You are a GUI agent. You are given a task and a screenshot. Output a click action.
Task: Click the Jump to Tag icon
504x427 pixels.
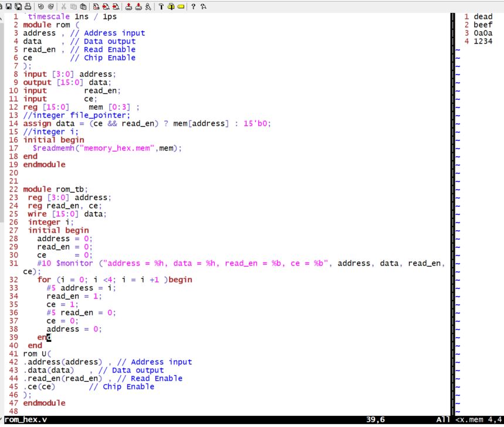coord(181,6)
